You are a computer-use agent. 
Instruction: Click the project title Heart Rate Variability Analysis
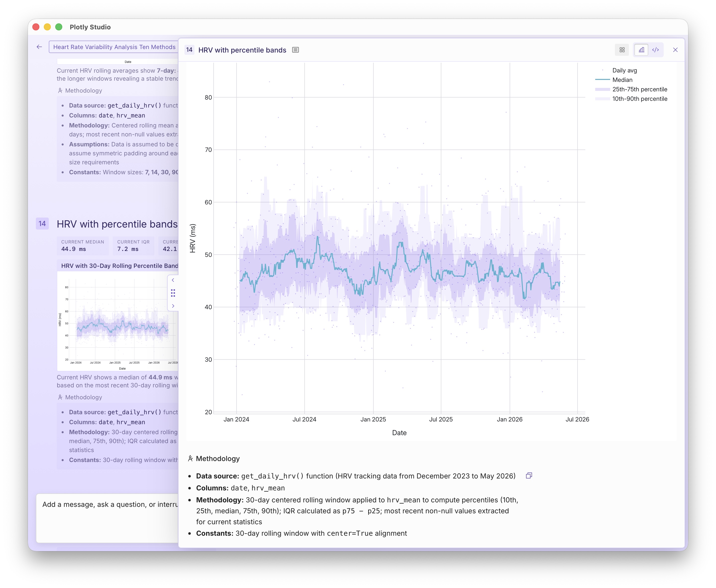[114, 47]
